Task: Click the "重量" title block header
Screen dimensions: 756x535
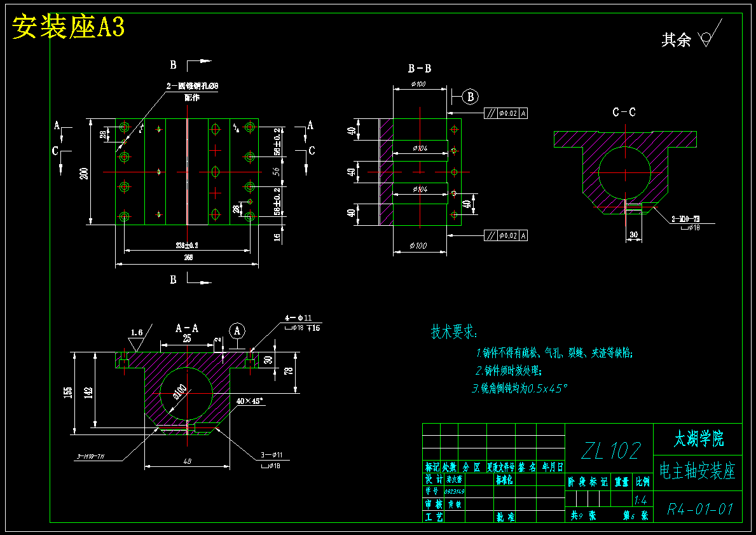Action: [621, 482]
